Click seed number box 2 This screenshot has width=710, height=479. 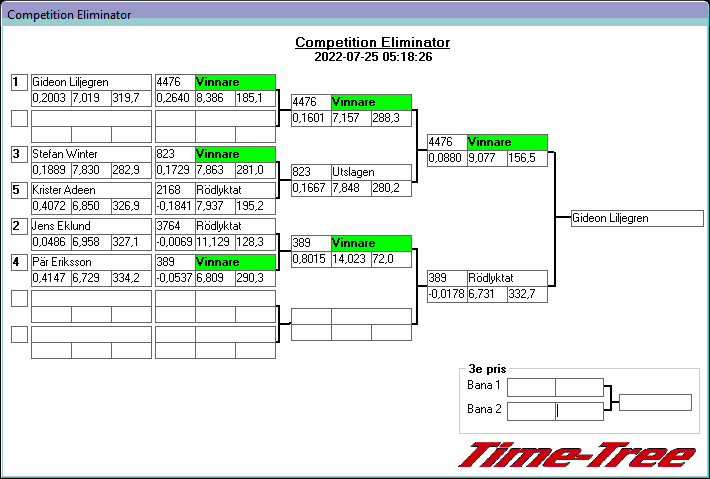19,226
